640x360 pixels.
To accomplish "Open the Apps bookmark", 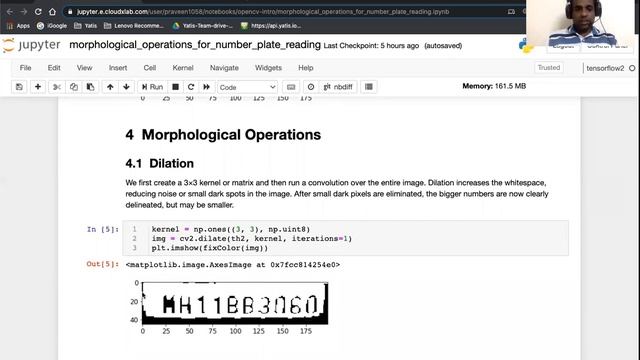I will (x=18, y=26).
